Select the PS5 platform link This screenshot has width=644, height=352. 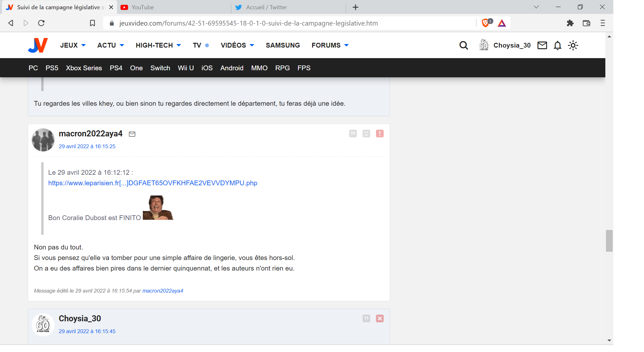(x=52, y=68)
